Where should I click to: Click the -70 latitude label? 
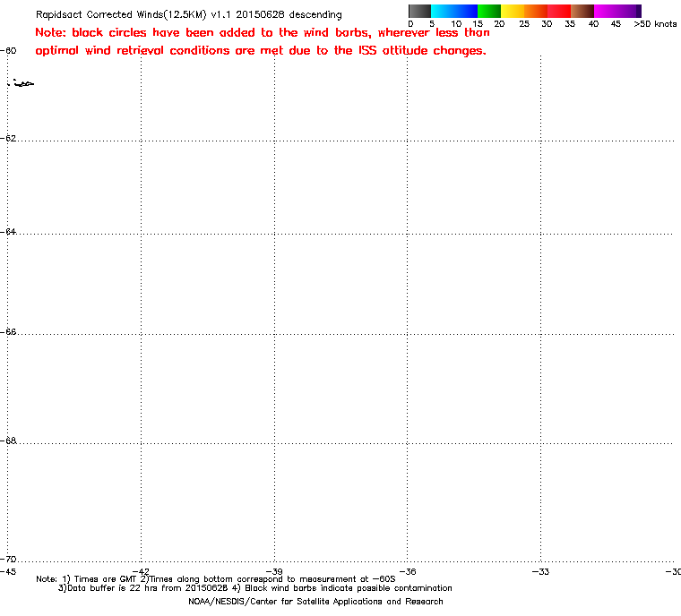(x=8, y=559)
